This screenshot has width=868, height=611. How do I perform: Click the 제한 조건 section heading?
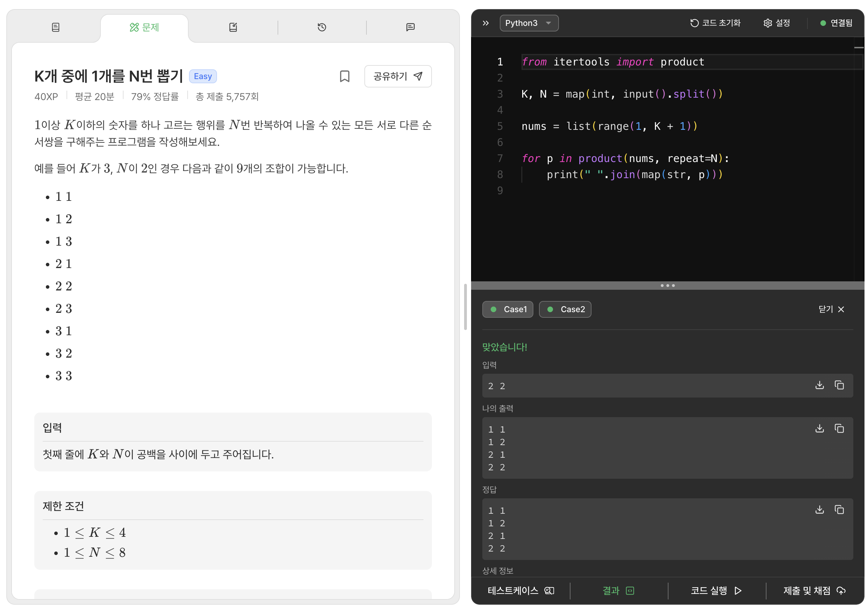[x=63, y=506]
